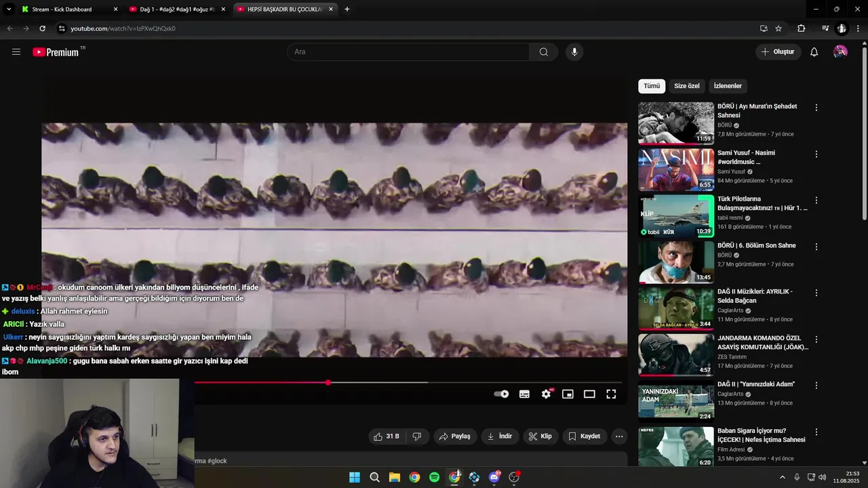868x488 pixels.
Task: Open YouTube account avatar menu
Action: coord(840,52)
